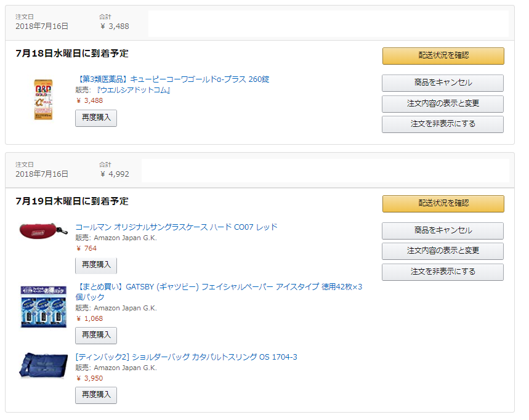
Task: Click 配送状況を確認 for July 19 order
Action: (443, 203)
